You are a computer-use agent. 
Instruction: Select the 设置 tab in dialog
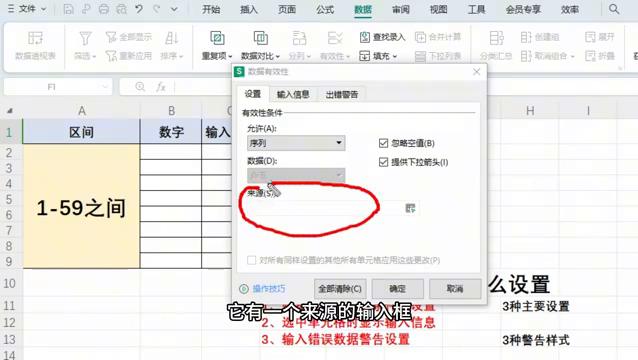[x=253, y=94]
